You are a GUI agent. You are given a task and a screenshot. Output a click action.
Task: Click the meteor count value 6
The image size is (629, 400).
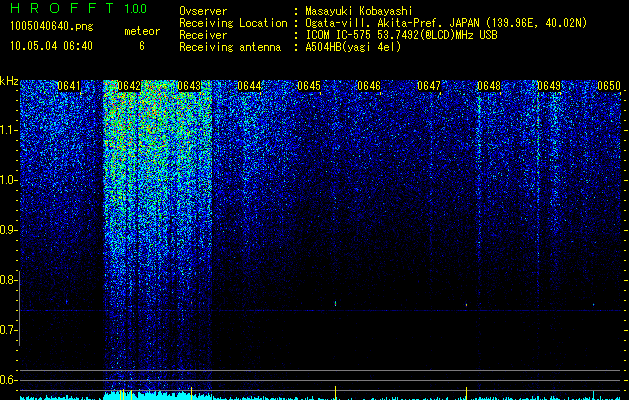click(x=142, y=46)
